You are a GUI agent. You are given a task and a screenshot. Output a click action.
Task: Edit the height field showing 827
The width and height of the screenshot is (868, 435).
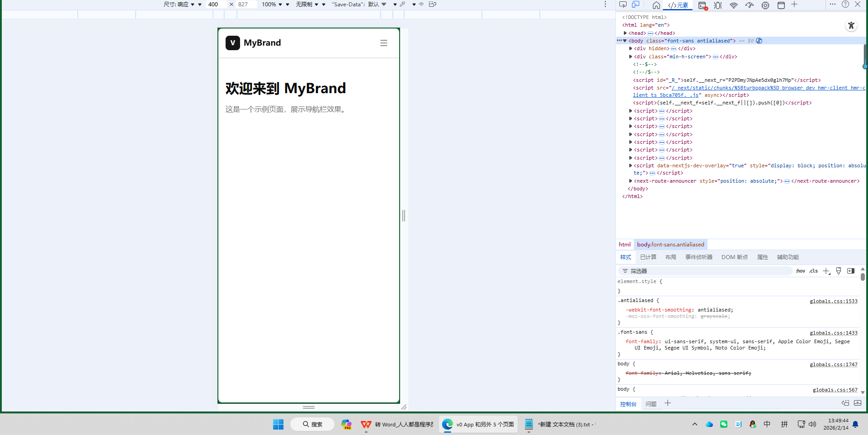[246, 4]
